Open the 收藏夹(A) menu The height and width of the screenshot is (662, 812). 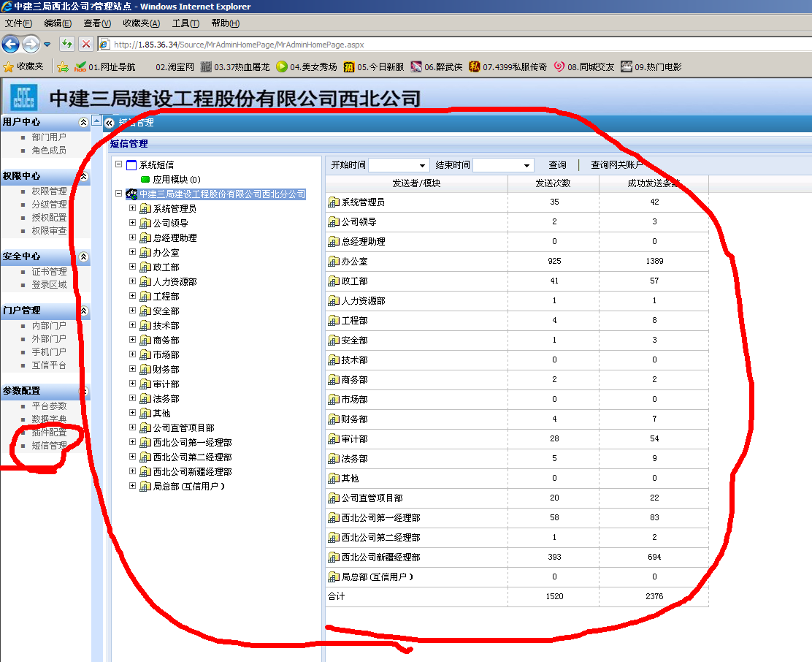point(142,23)
